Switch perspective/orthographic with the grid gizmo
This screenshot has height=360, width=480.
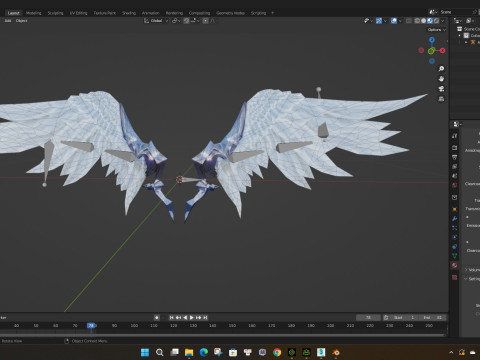pos(441,99)
